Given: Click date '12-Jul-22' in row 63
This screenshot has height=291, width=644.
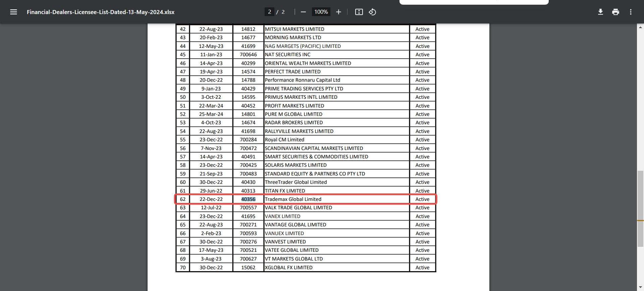Looking at the screenshot, I should 211,208.
